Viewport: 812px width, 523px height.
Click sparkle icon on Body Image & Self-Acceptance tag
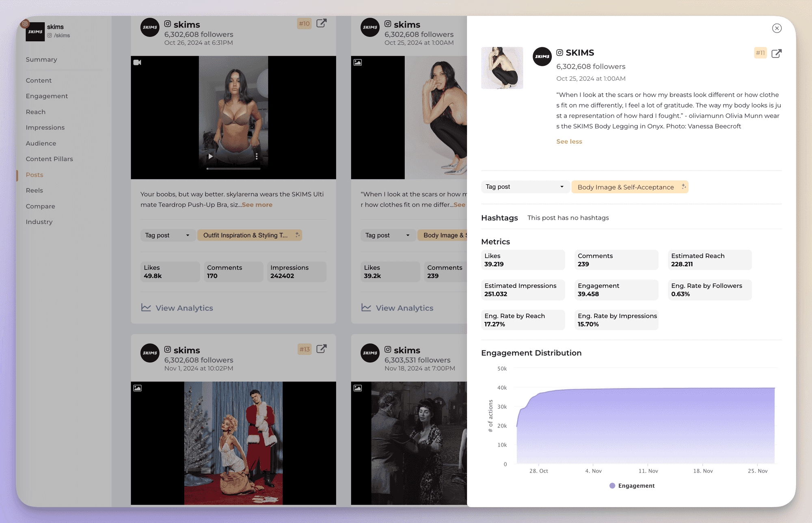click(x=684, y=186)
